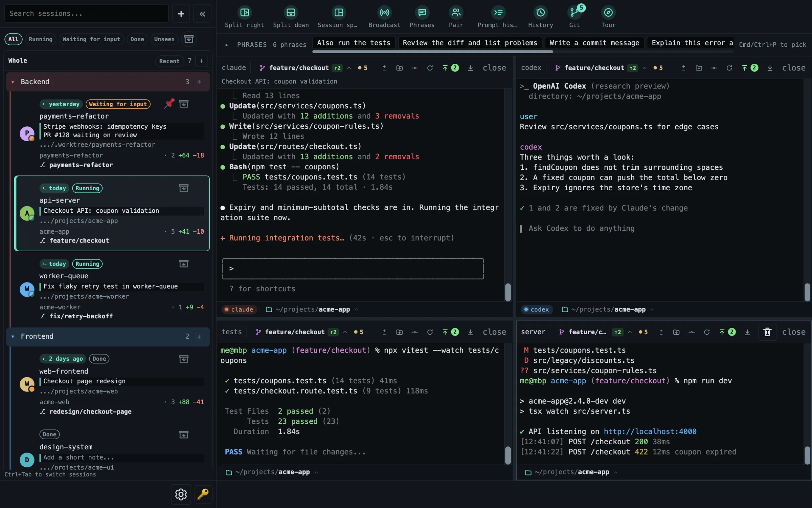Collapse the Frontend group
Image resolution: width=812 pixels, height=508 pixels.
13,337
